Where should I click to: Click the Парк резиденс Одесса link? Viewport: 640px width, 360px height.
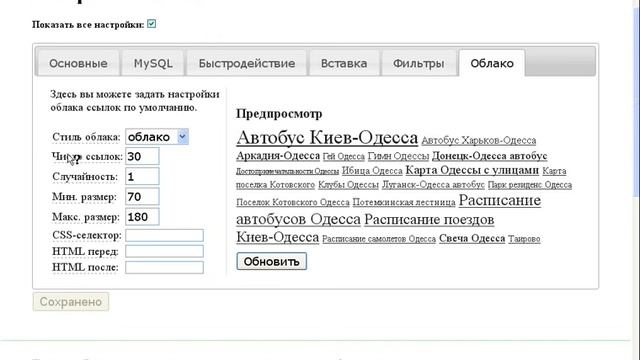530,185
